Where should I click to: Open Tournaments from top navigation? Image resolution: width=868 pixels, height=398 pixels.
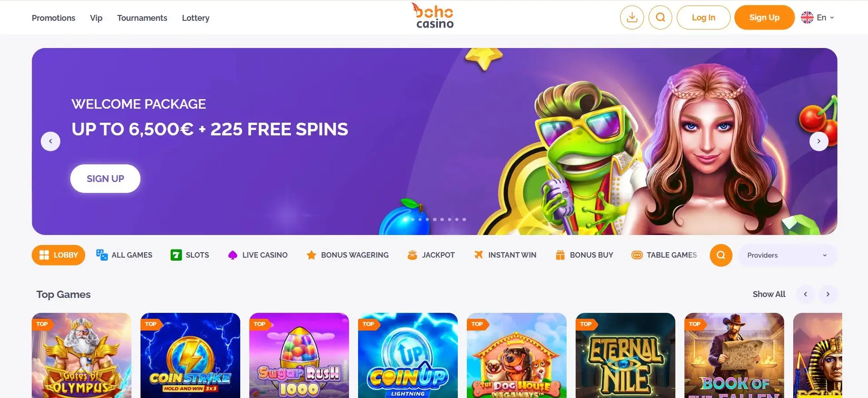click(142, 18)
